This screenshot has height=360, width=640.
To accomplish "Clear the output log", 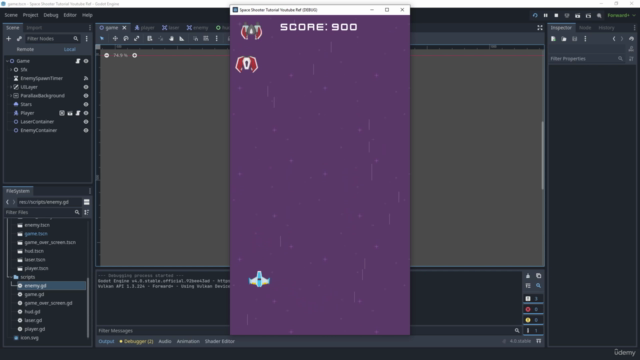I will pyautogui.click(x=528, y=276).
